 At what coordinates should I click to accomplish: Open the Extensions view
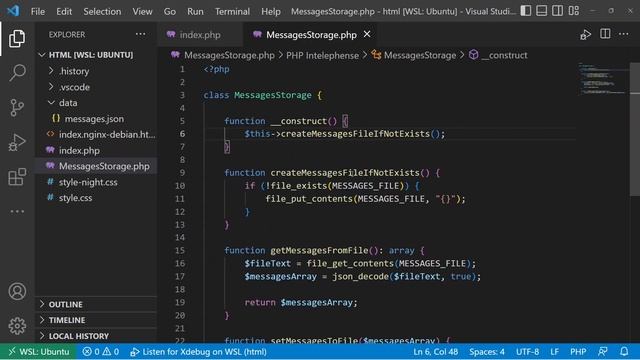[x=17, y=177]
